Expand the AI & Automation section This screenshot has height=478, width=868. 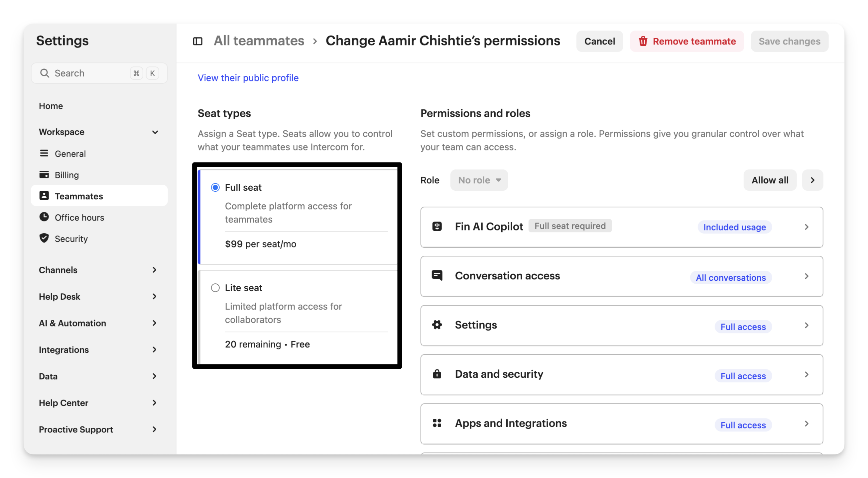[154, 323]
